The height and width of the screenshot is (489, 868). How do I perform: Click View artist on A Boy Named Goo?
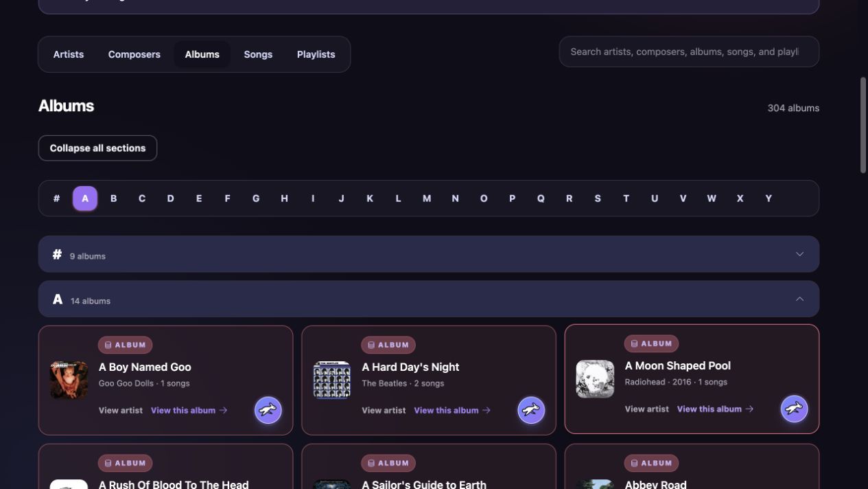tap(121, 410)
